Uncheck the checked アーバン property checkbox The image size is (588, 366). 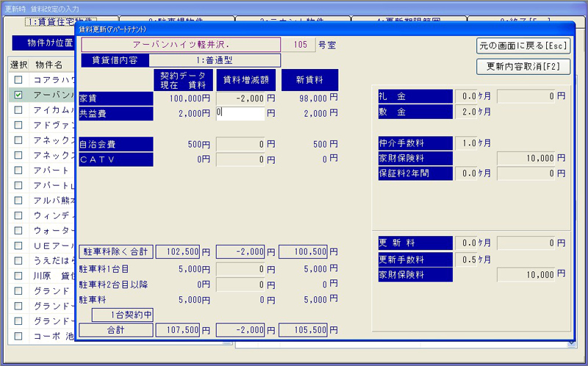(x=18, y=95)
